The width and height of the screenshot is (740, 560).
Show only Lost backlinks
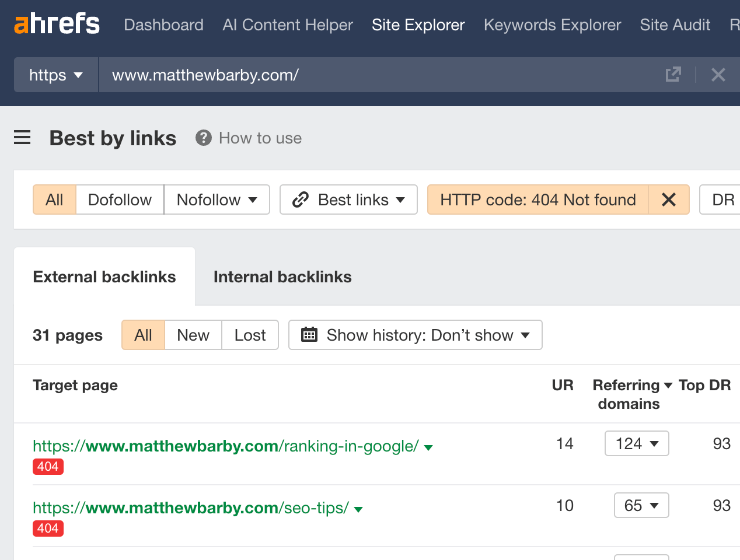250,335
